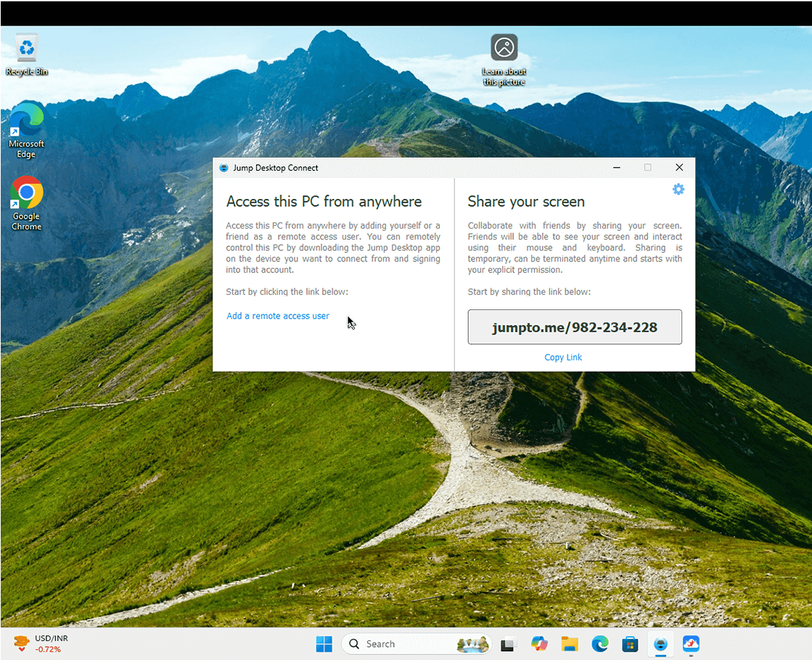
Task: Open Google Chrome desktop shortcut
Action: tap(27, 203)
